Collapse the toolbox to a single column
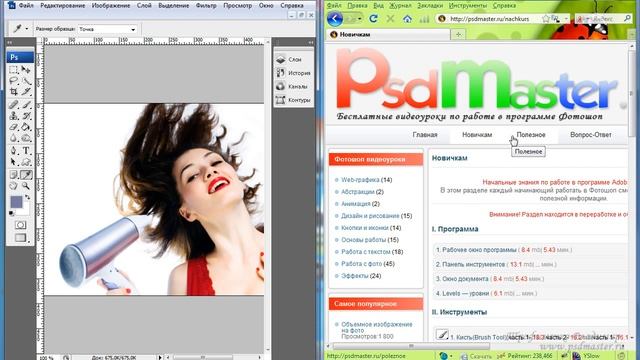This screenshot has height=360, width=640. pos(9,42)
